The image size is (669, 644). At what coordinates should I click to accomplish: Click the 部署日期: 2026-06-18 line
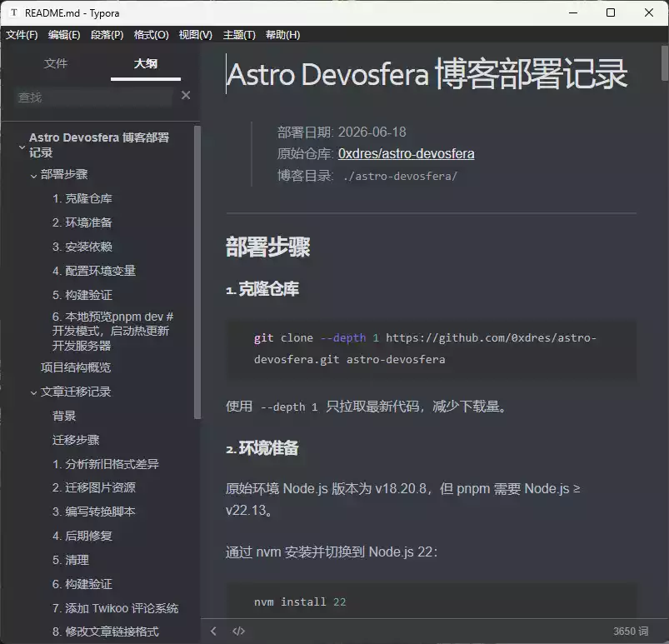click(x=342, y=132)
